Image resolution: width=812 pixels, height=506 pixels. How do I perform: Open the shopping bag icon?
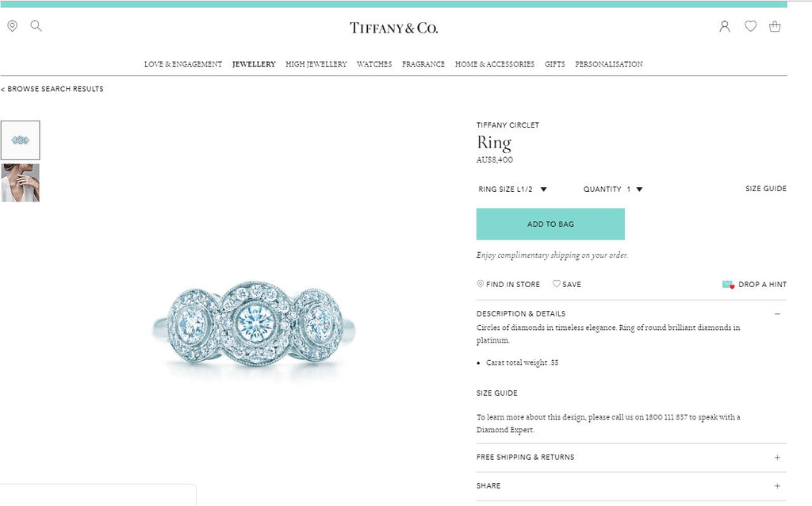[x=775, y=26]
